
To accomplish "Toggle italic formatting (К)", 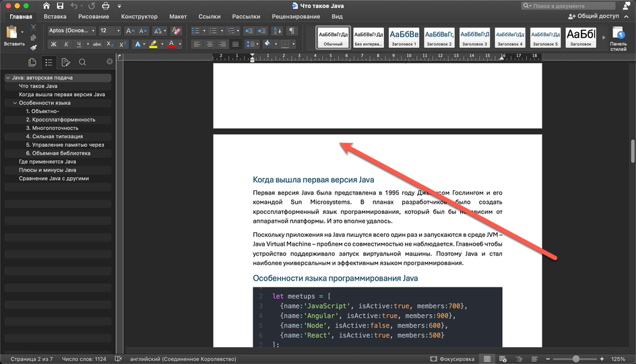I will [x=66, y=44].
